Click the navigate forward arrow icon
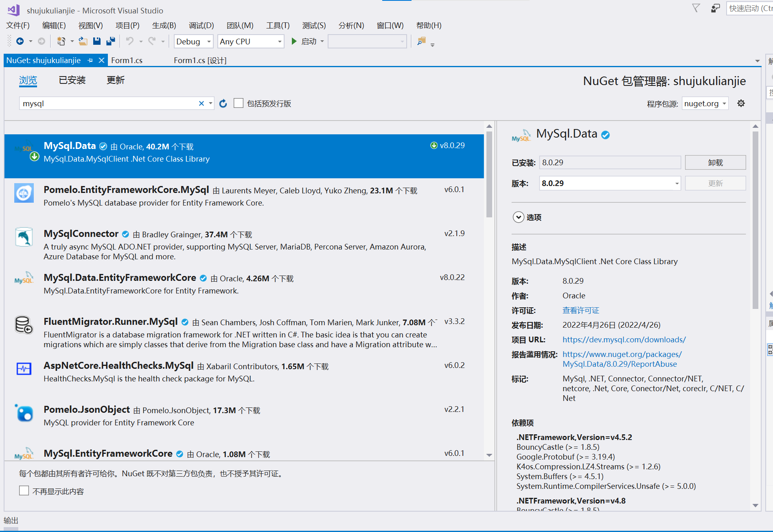The height and width of the screenshot is (532, 773). [42, 41]
